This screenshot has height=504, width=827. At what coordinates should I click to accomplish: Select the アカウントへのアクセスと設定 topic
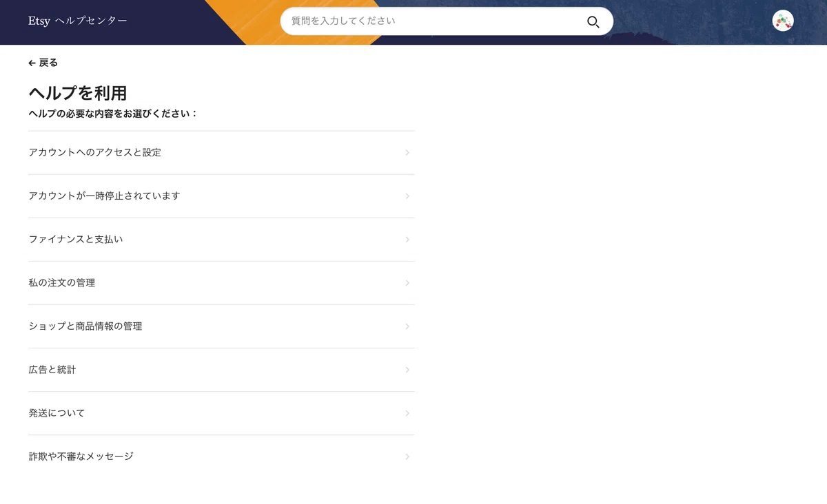tap(221, 152)
